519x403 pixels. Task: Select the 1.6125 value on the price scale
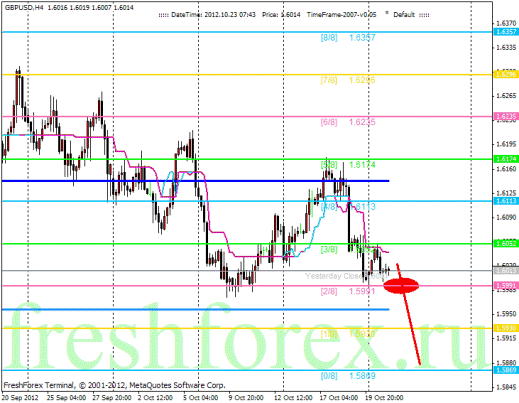[x=506, y=193]
